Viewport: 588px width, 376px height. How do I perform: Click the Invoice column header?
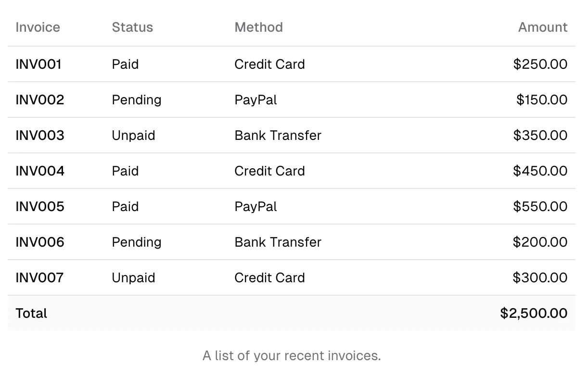pyautogui.click(x=38, y=27)
